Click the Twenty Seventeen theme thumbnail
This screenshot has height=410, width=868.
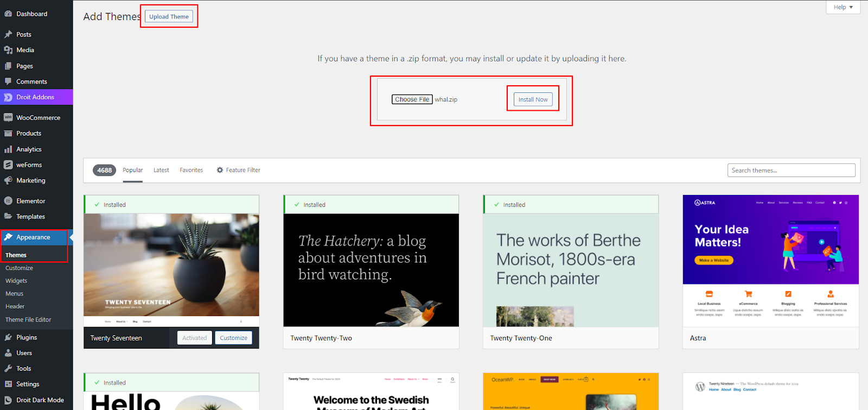(171, 270)
